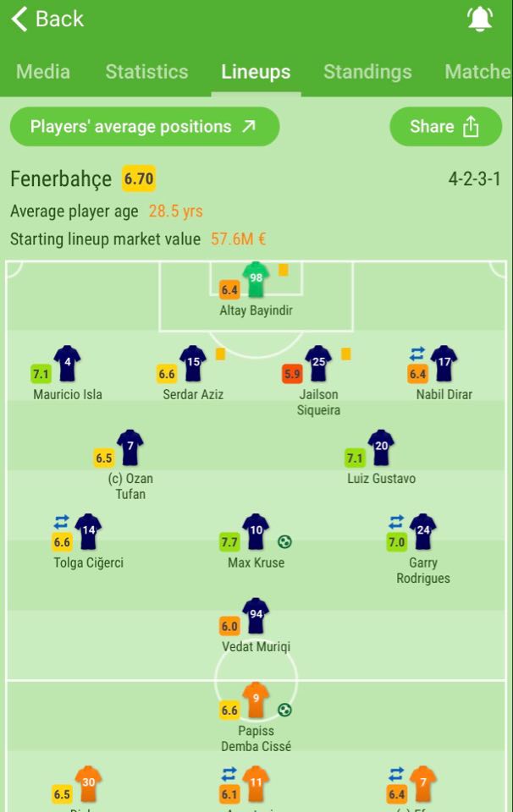Tap the goal ball icon beside Max Kruse
Viewport: 513px width, 812px height.
pos(284,541)
